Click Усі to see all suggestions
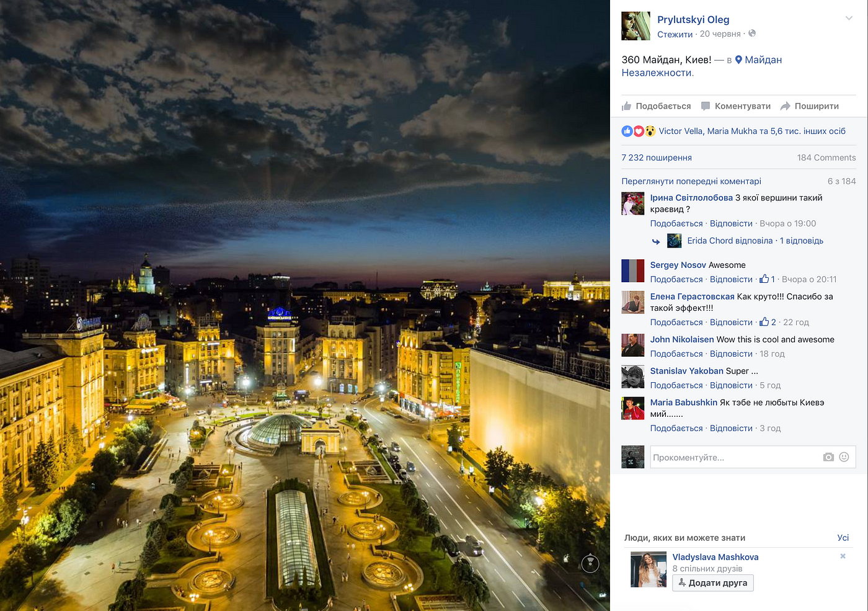The width and height of the screenshot is (868, 611). pos(843,538)
